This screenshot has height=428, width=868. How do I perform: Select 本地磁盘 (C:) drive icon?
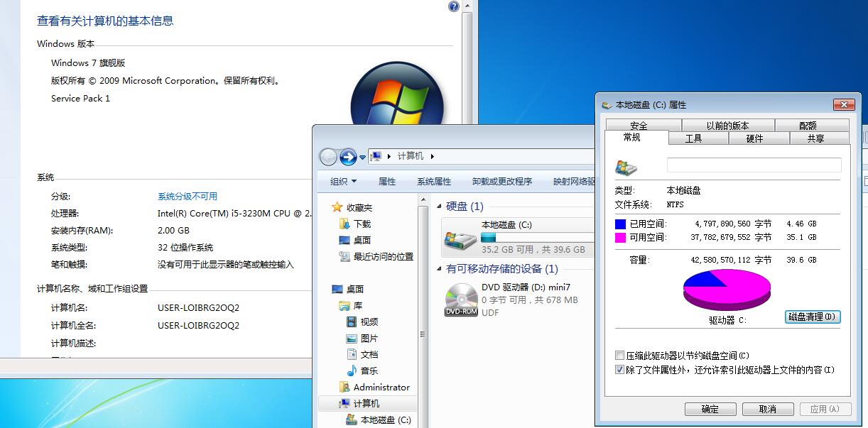tap(460, 239)
